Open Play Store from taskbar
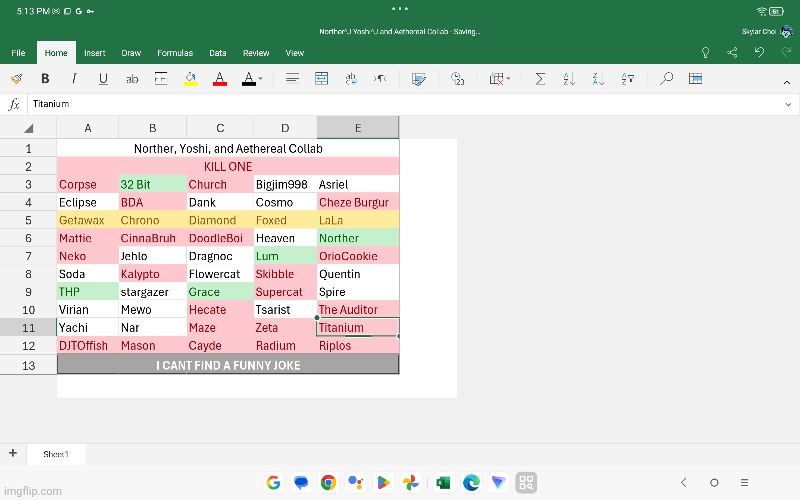 pyautogui.click(x=383, y=482)
